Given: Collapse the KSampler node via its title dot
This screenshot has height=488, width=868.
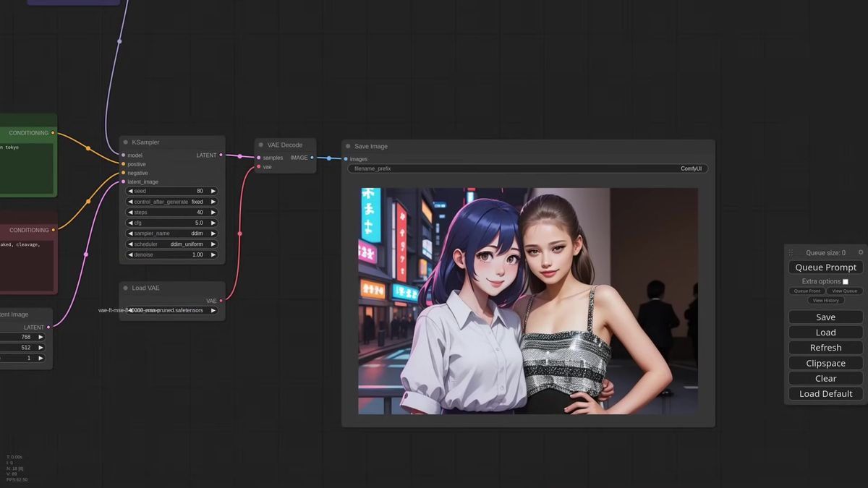Looking at the screenshot, I should (126, 142).
